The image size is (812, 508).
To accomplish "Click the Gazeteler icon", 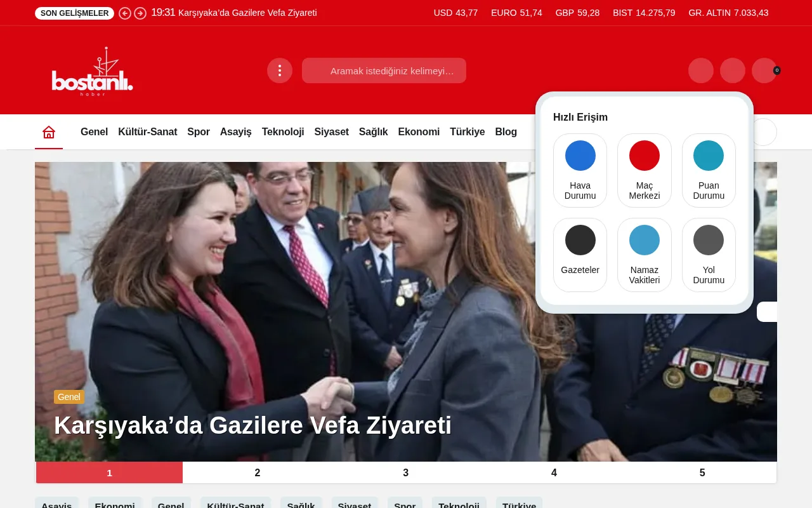I will point(580,240).
